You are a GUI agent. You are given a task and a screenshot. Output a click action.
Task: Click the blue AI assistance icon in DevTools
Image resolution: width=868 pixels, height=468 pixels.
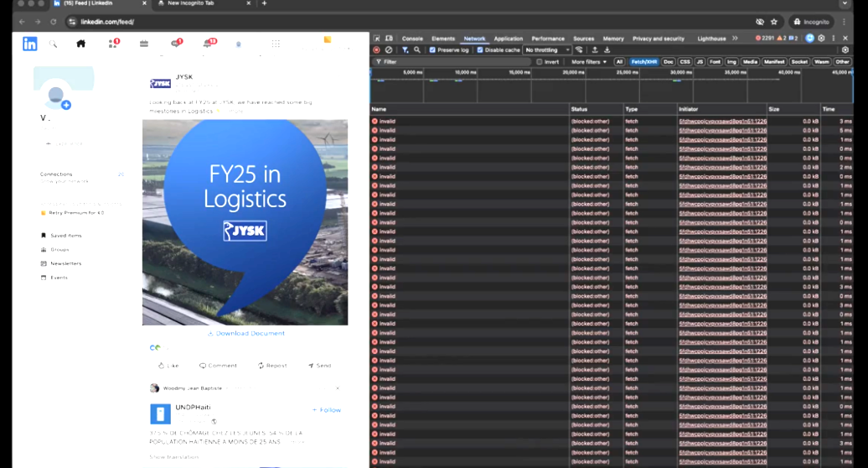(810, 39)
